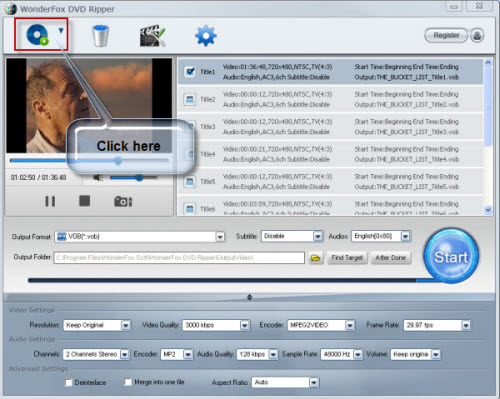The height and width of the screenshot is (399, 500).
Task: Click the playback time 01:02:50 / 01:36:48 text
Action: point(38,177)
